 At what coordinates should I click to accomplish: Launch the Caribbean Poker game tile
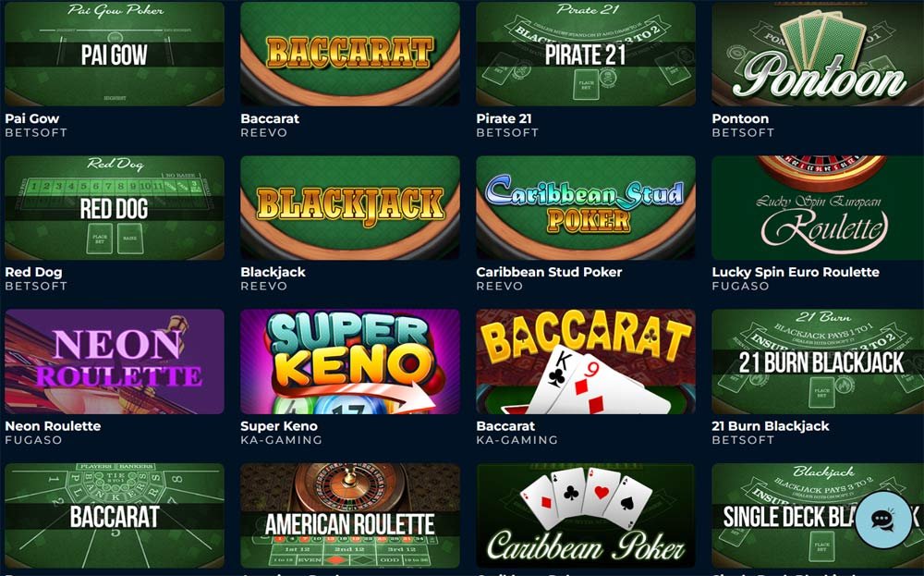pos(586,516)
